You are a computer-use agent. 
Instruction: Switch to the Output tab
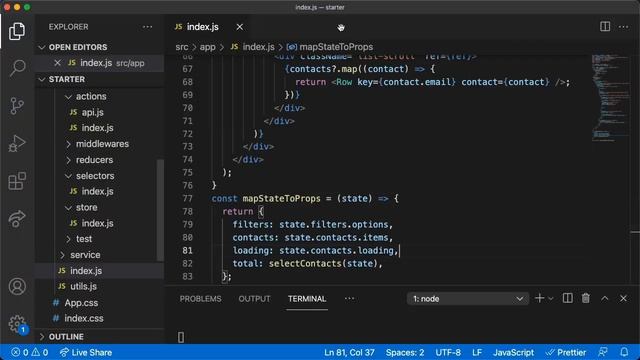click(x=254, y=299)
